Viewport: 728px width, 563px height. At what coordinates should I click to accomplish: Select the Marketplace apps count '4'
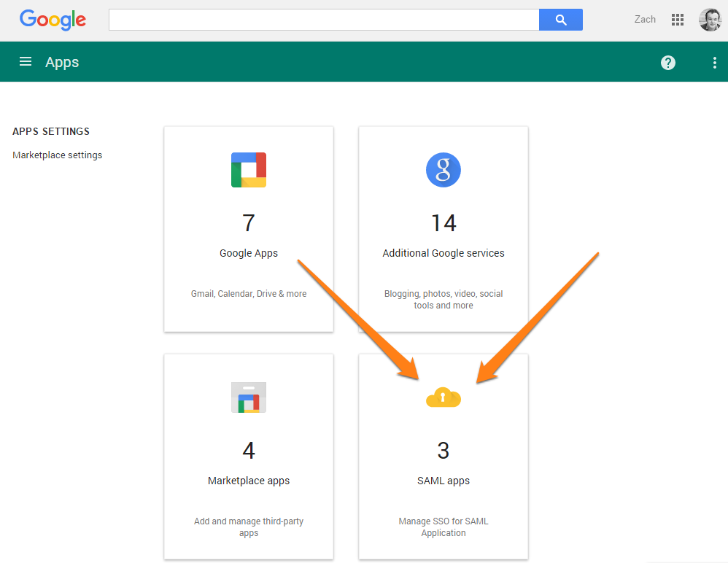click(249, 451)
